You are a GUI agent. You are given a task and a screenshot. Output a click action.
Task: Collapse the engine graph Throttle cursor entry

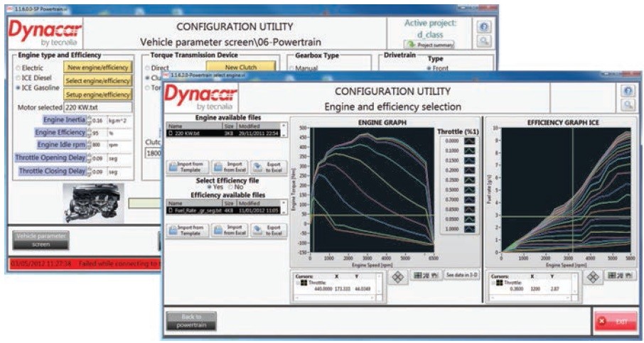pyautogui.click(x=297, y=283)
